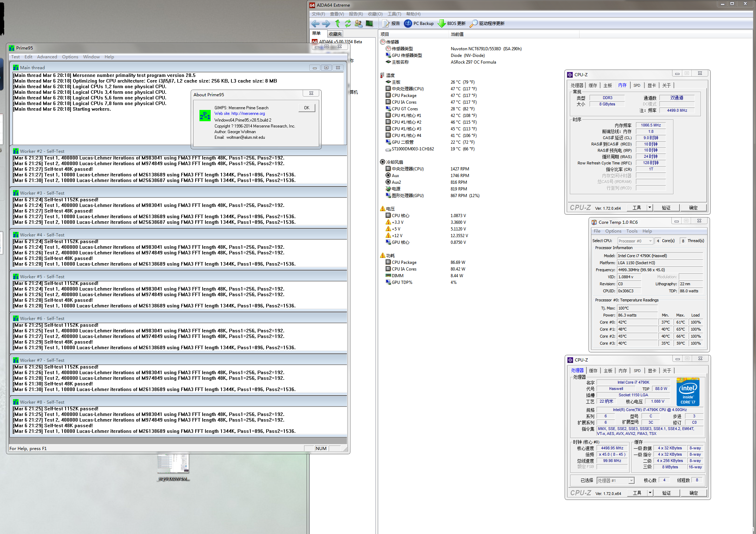Select the DIMM power row icon

[388, 276]
